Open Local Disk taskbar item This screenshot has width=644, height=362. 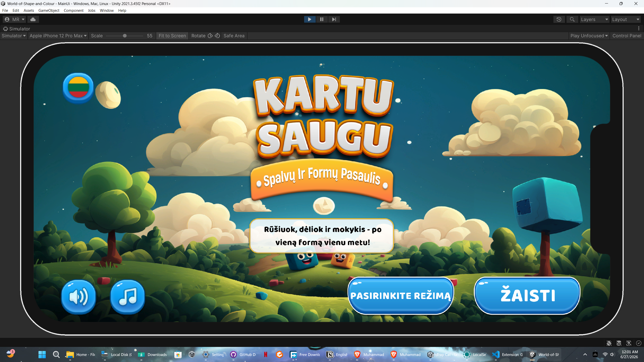[x=116, y=354]
